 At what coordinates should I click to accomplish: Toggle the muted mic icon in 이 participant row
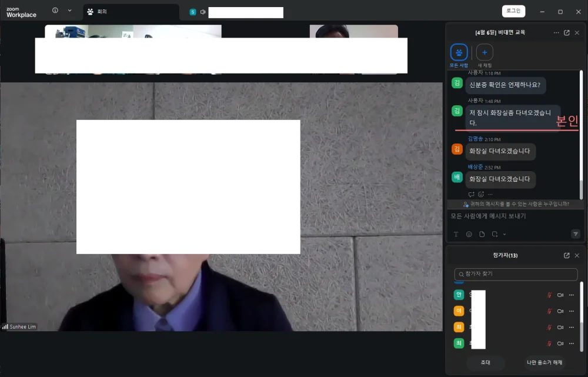(549, 311)
